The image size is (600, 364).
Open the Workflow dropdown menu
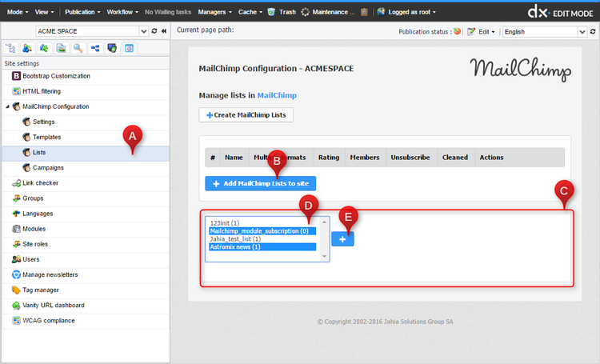coord(122,12)
